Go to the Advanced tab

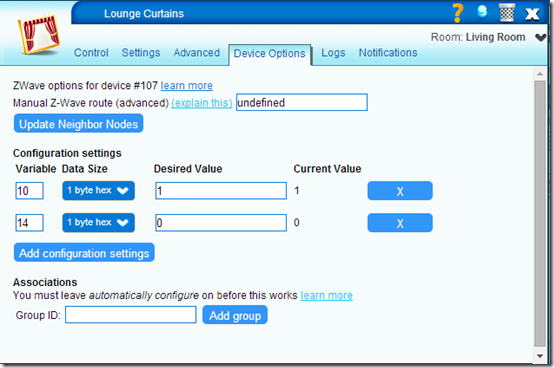click(196, 53)
